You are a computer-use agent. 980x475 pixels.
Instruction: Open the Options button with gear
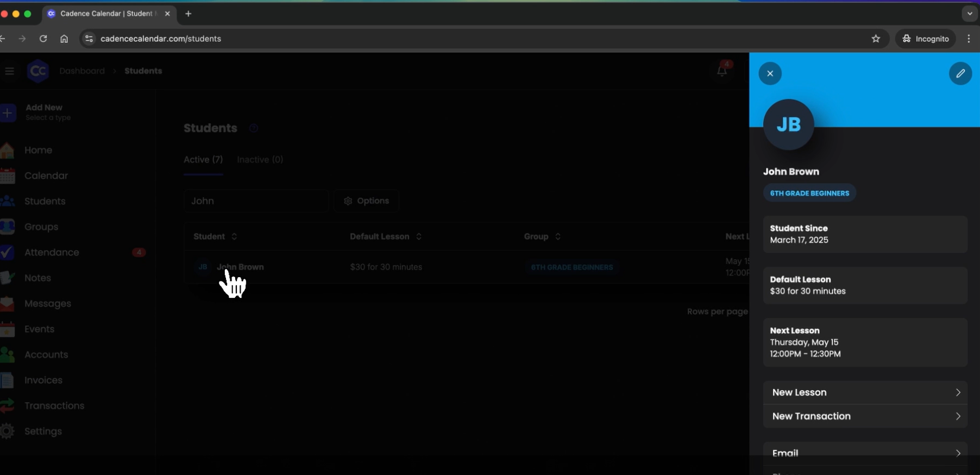[366, 201]
